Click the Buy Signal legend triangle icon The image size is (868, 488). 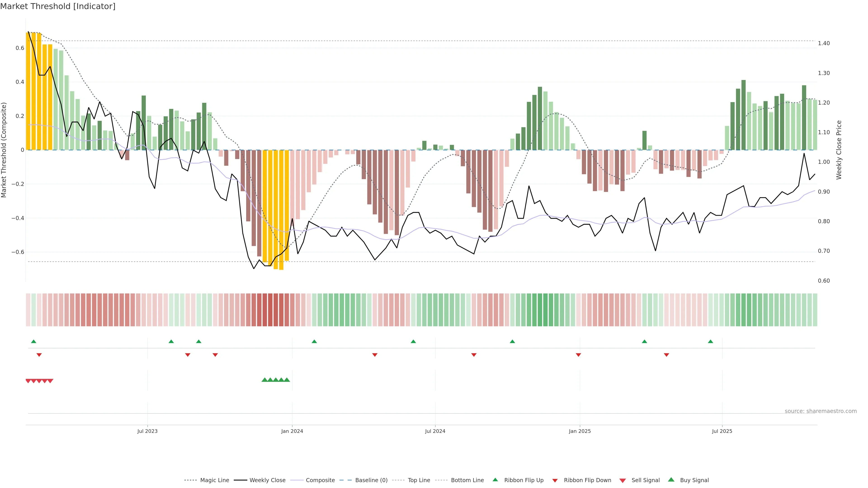pyautogui.click(x=671, y=480)
